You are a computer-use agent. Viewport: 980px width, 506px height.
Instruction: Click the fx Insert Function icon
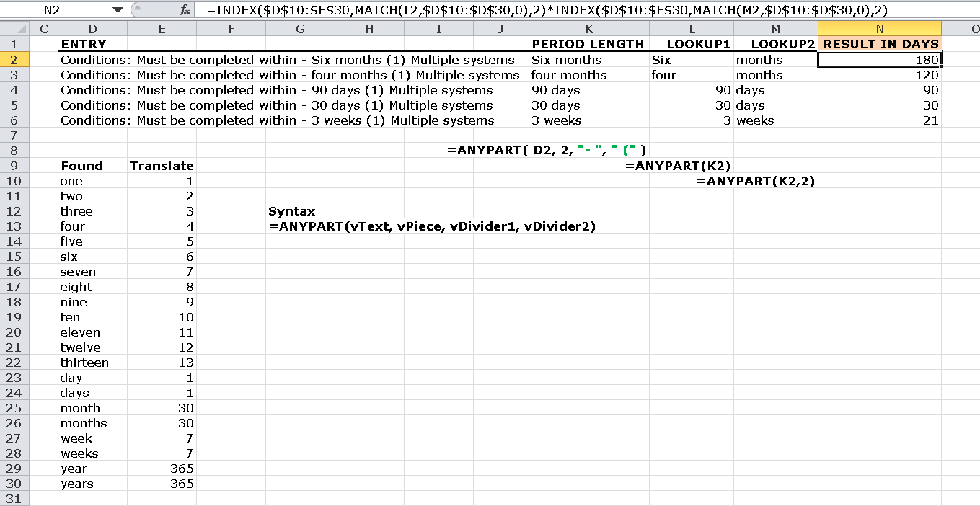point(185,10)
